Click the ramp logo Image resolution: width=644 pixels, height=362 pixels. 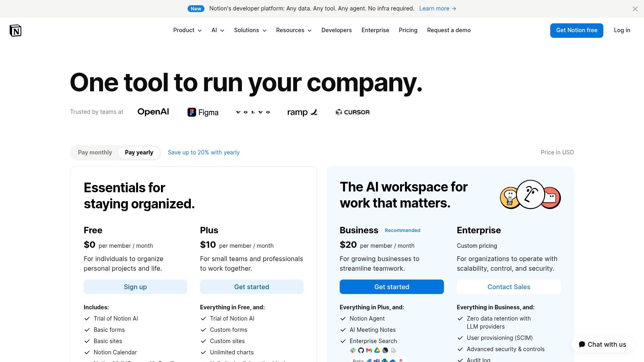click(302, 112)
